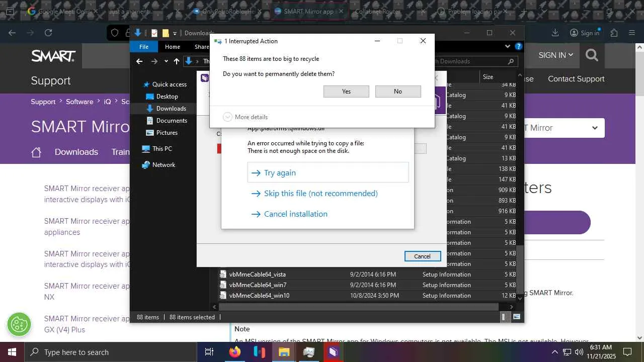The image size is (644, 362).
Task: Click the taskbar search box
Action: tap(110, 352)
